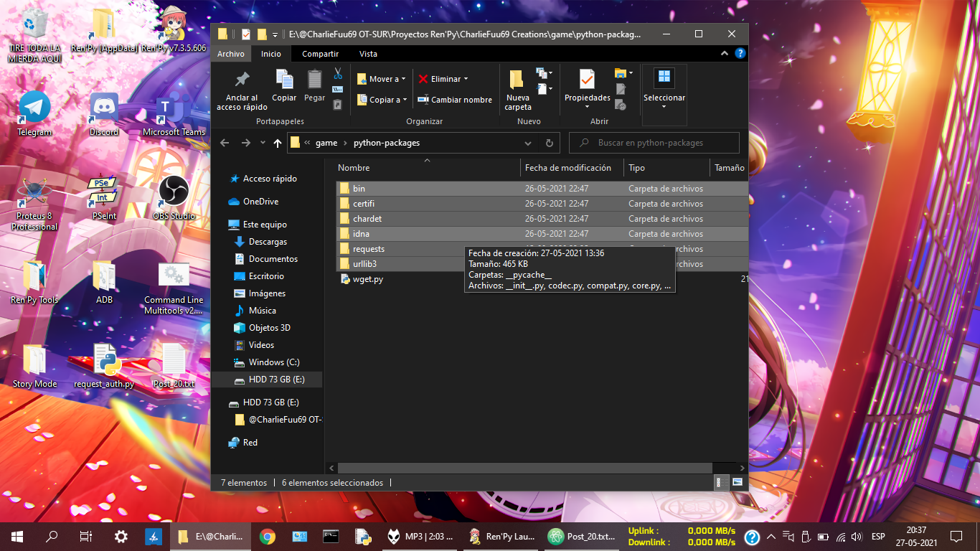
Task: Click the horizontal scrollbar in file list
Action: [x=531, y=468]
